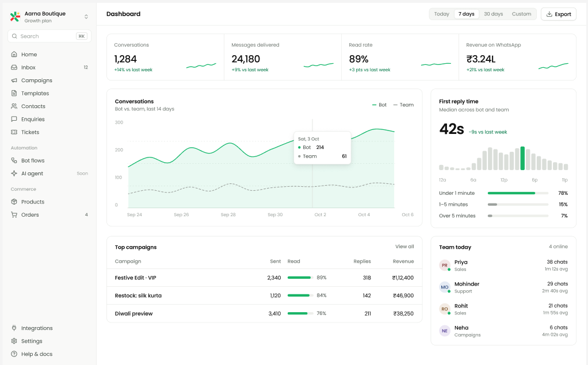Click the 1–5 minutes progress bar
The height and width of the screenshot is (365, 588).
pyautogui.click(x=518, y=205)
